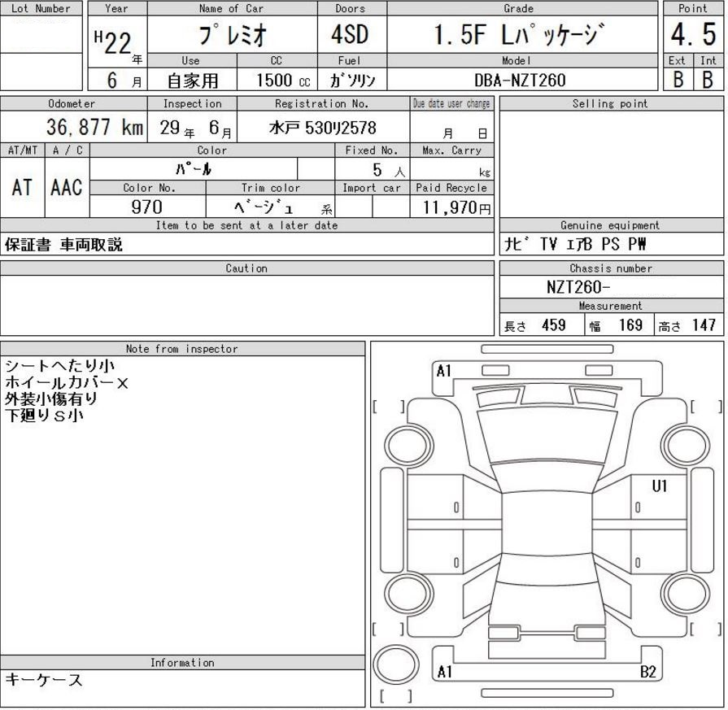Click the seating capacity 5 人
The image size is (728, 710).
389,170
